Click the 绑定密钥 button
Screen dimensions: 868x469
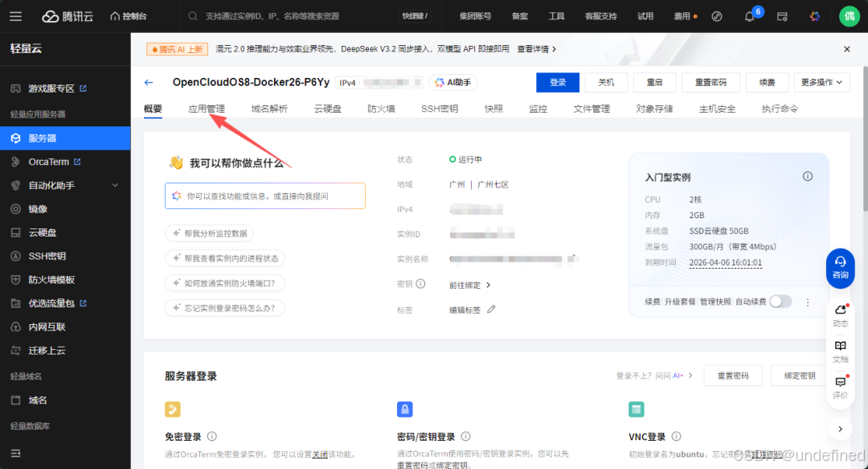coord(799,376)
